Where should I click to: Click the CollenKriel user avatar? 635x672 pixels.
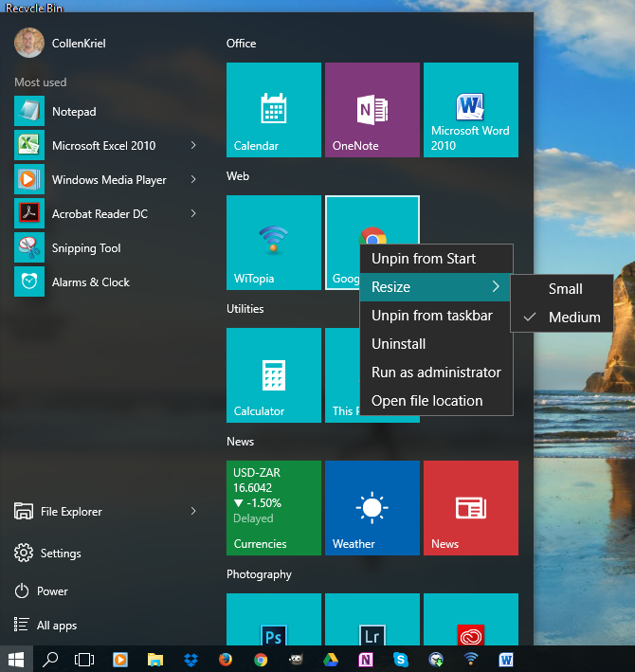[x=29, y=43]
